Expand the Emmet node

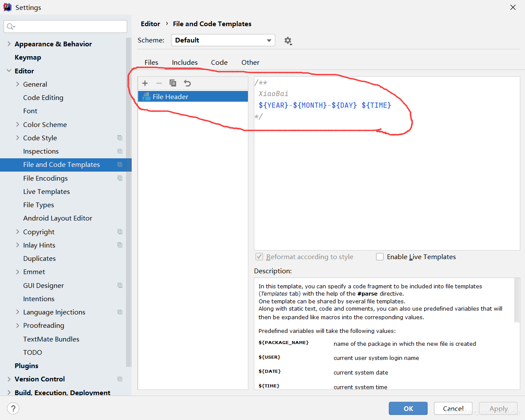18,272
